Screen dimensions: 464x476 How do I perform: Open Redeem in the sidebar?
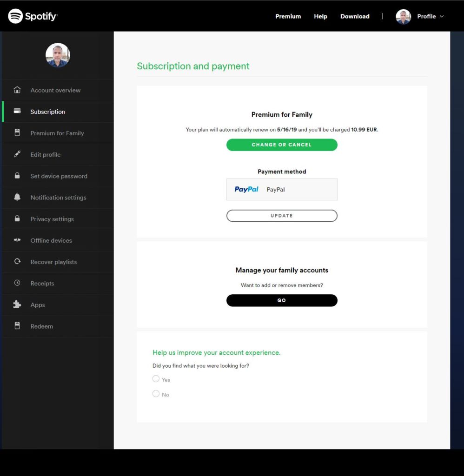pyautogui.click(x=58, y=326)
